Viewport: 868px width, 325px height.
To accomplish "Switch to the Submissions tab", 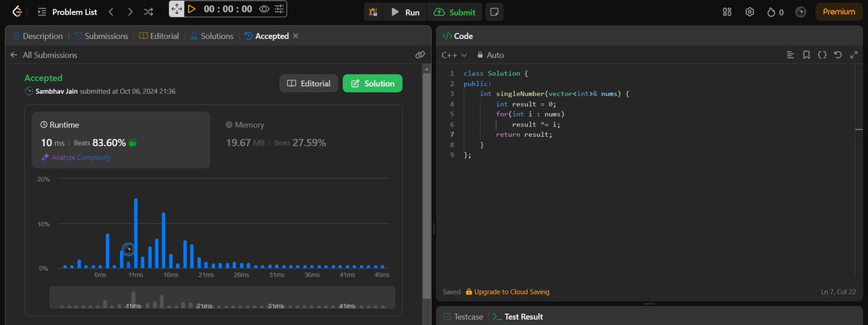I will (x=102, y=35).
